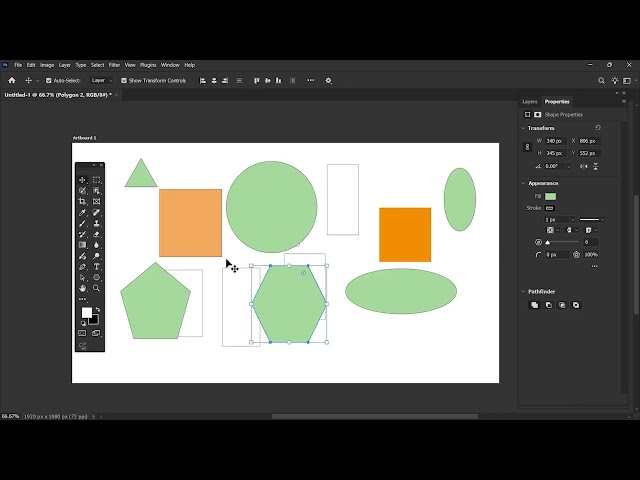The width and height of the screenshot is (640, 480).
Task: Open the workspace switcher dropdown
Action: tap(629, 81)
